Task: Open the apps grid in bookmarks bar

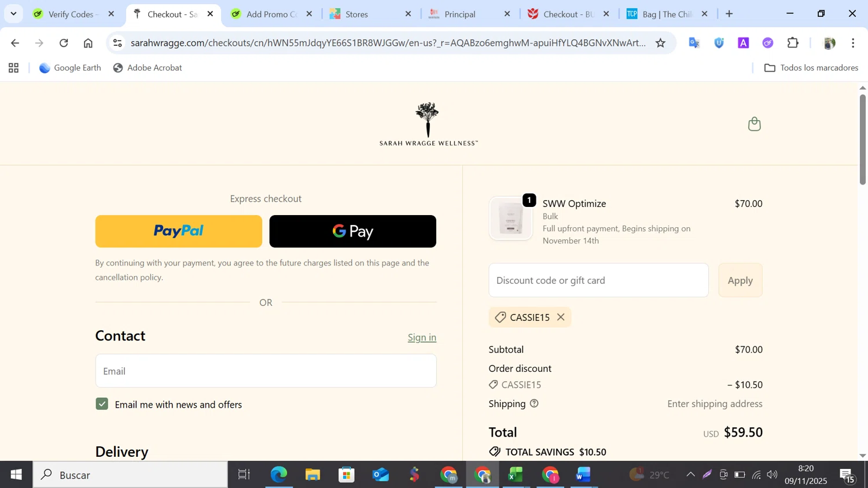Action: 13,68
